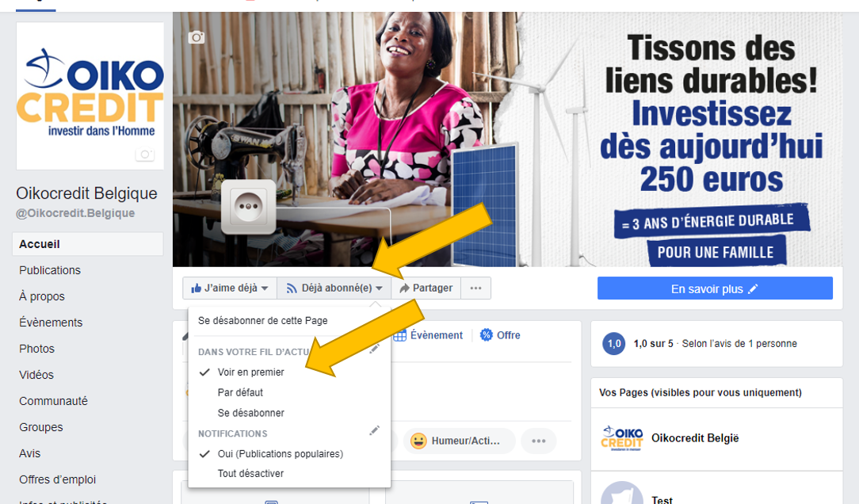Choose Par défaut in the feed options
Viewport: 859px width, 504px height.
tap(240, 392)
